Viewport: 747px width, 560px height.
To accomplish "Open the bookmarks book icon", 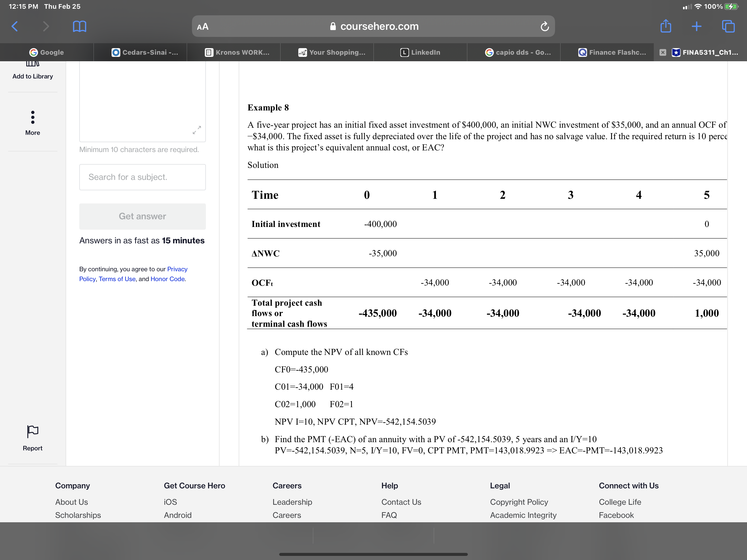I will [79, 26].
